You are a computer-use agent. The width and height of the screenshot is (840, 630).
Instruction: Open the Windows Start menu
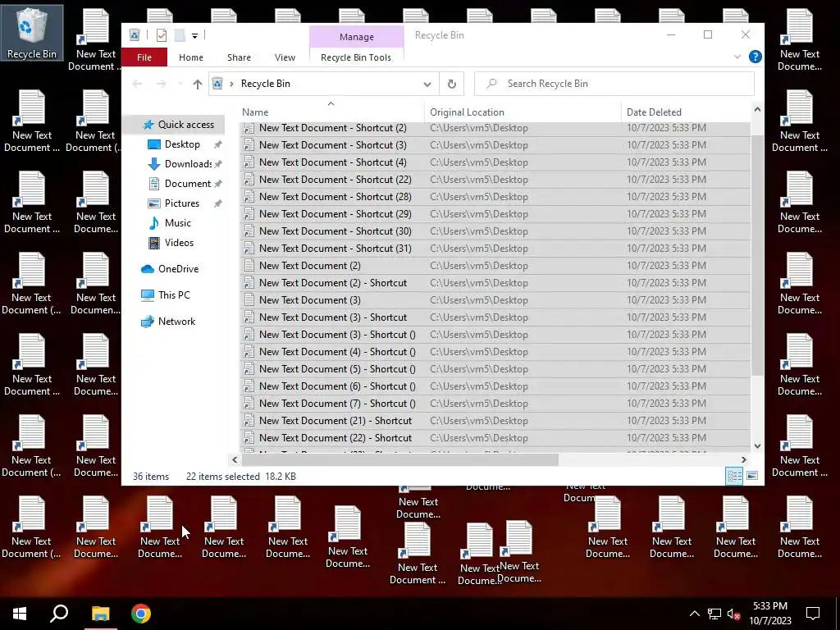coord(20,614)
